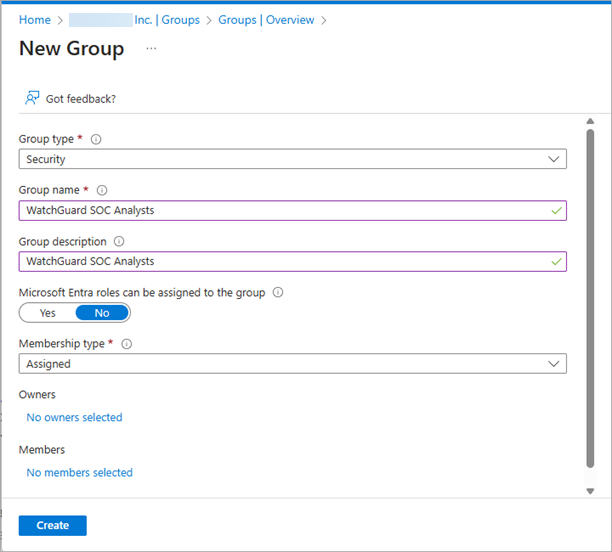This screenshot has width=612, height=552.
Task: Click the Group type info icon
Action: (97, 140)
